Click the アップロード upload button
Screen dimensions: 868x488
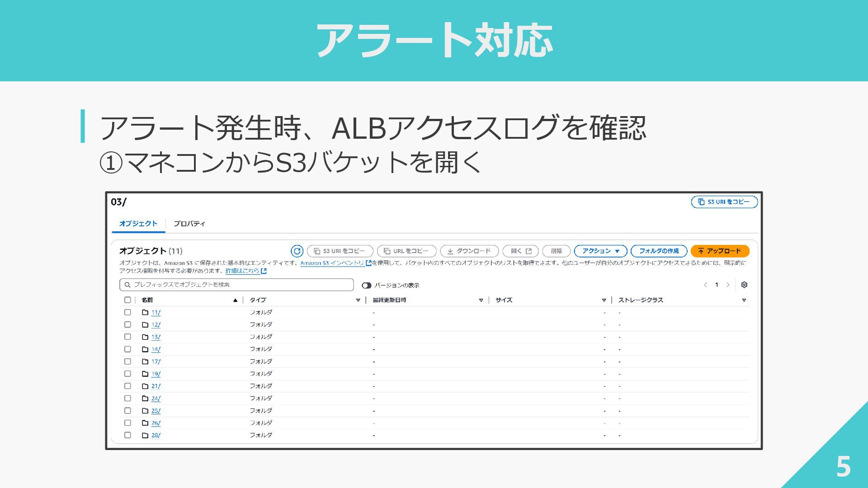pos(720,251)
